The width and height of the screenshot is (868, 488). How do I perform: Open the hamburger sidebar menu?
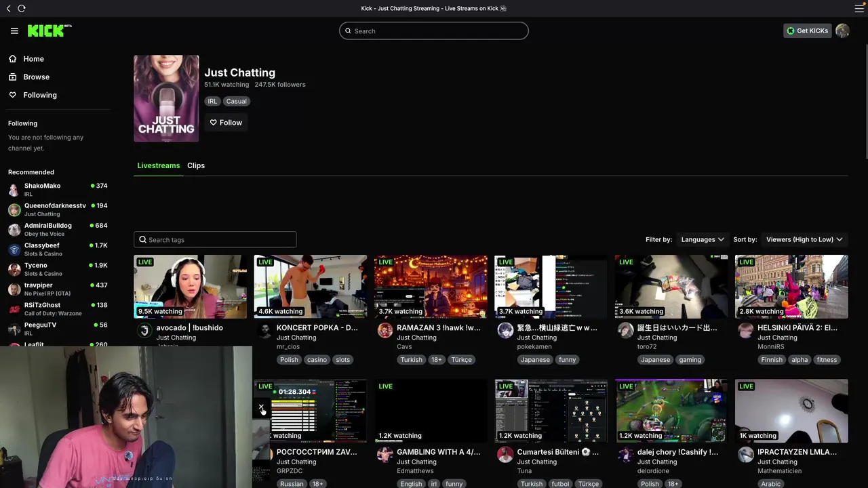pyautogui.click(x=14, y=30)
